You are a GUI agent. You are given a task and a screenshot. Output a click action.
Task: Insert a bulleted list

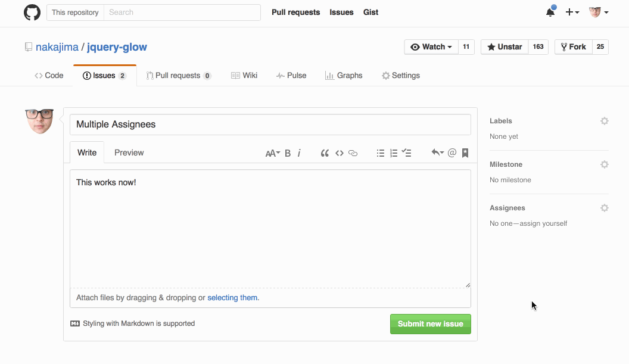[x=381, y=153]
